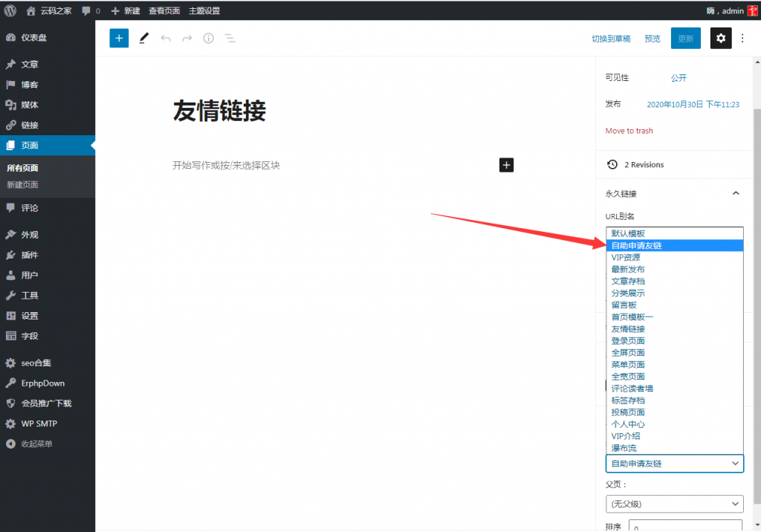Open the content details info icon
Image resolution: width=761 pixels, height=532 pixels.
click(209, 39)
